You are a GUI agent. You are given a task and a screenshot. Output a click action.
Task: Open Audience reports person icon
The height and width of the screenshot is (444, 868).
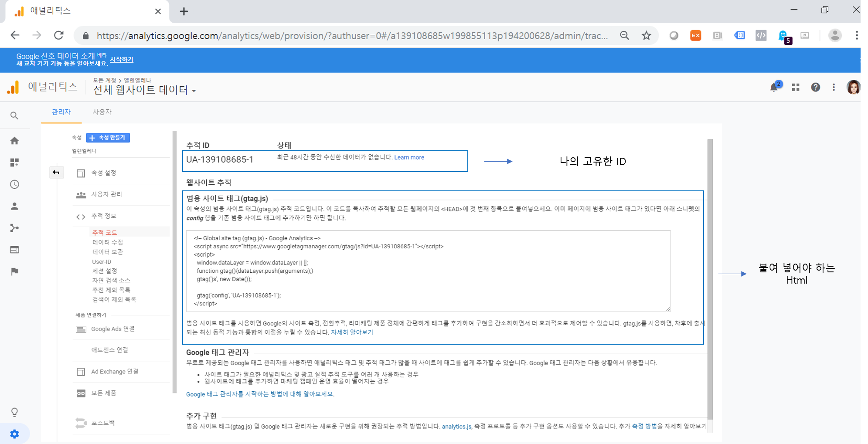(x=14, y=206)
